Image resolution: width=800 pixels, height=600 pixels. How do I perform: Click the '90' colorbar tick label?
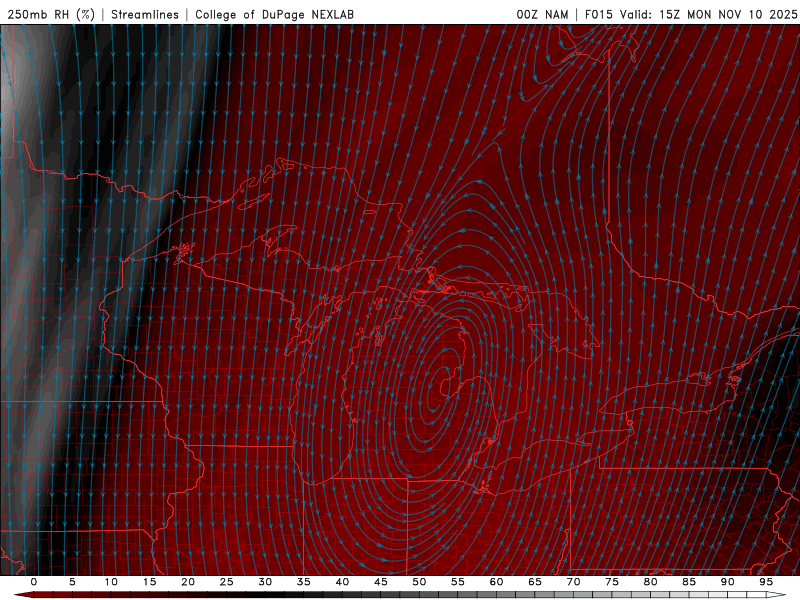click(727, 582)
